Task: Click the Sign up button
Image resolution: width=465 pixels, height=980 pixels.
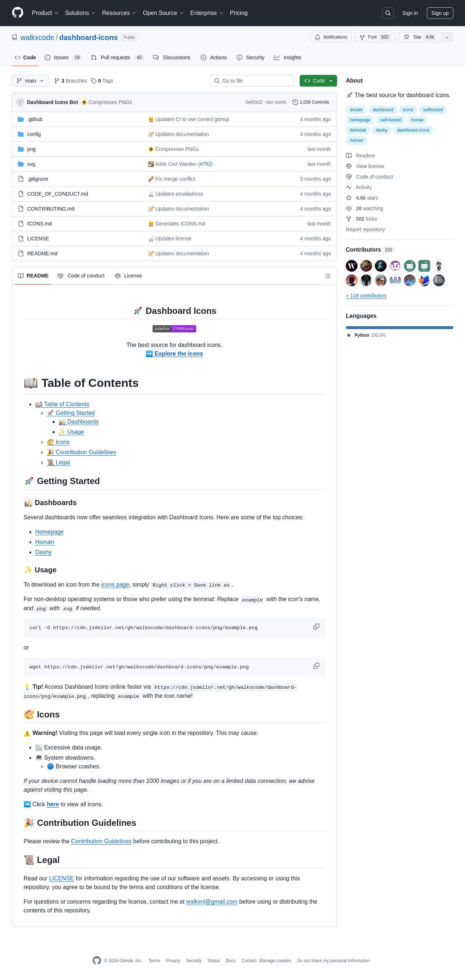Action: pyautogui.click(x=440, y=13)
